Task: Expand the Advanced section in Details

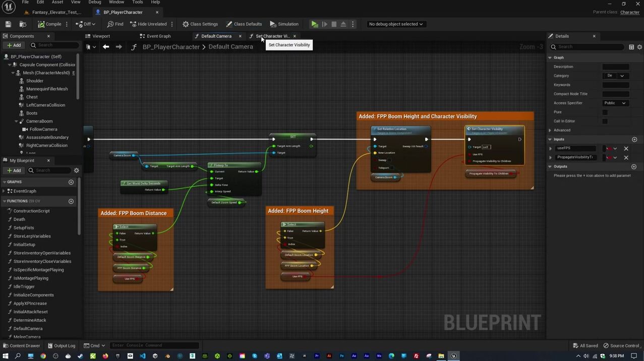Action: pos(561,130)
